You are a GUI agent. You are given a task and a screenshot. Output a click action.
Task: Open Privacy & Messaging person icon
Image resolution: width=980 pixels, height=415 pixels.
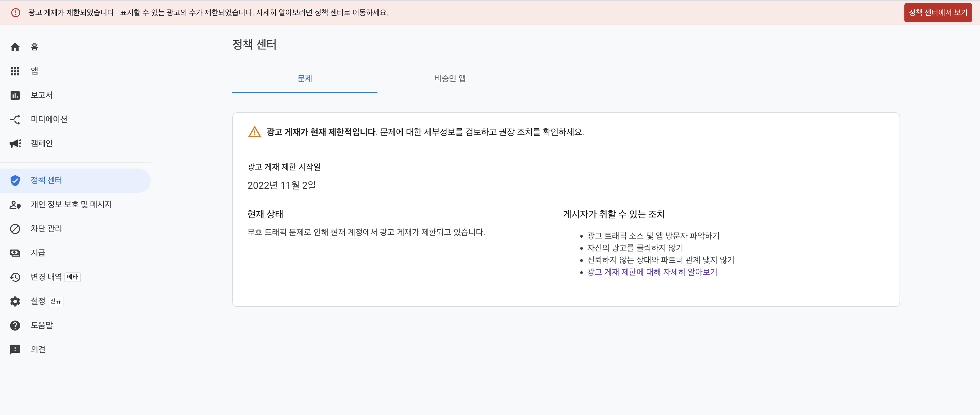click(x=15, y=204)
